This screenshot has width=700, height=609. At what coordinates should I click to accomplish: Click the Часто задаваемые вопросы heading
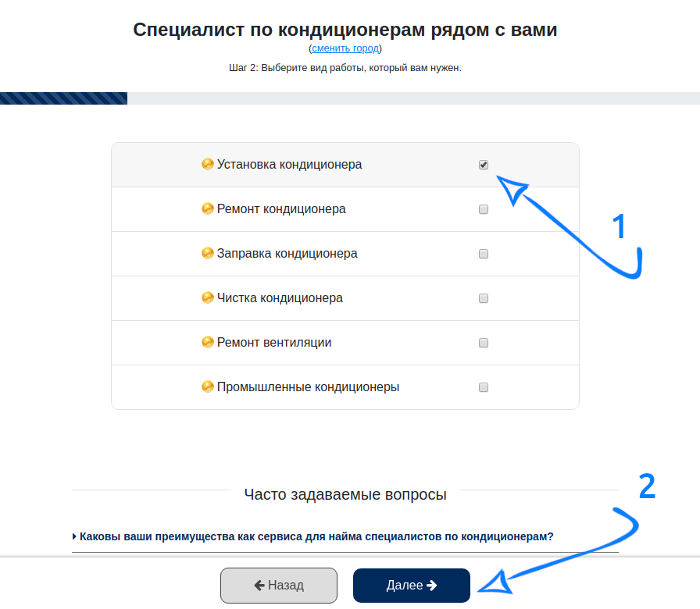[345, 494]
